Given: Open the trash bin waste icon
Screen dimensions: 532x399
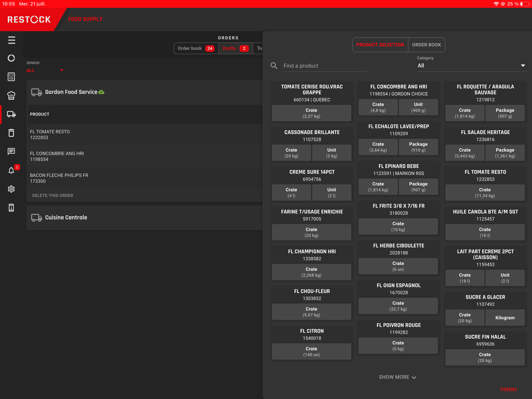Looking at the screenshot, I should click(11, 133).
